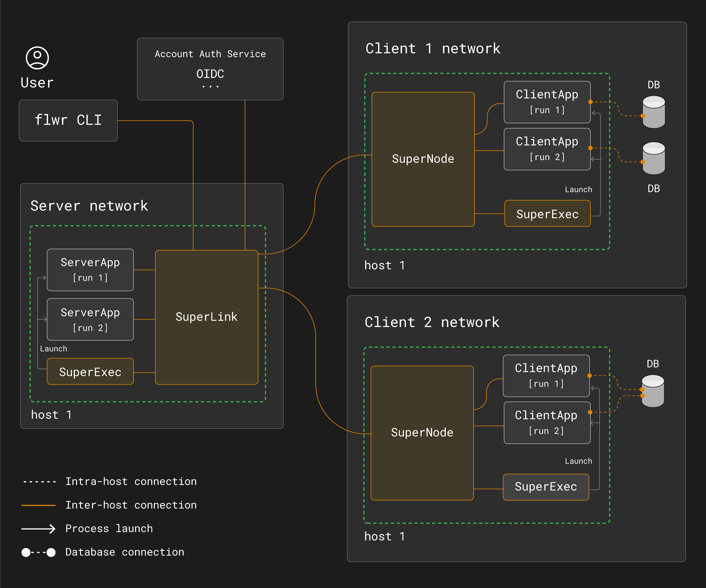Image resolution: width=706 pixels, height=588 pixels.
Task: Click ClientApp [run 1] in Client 1 network
Action: [547, 102]
